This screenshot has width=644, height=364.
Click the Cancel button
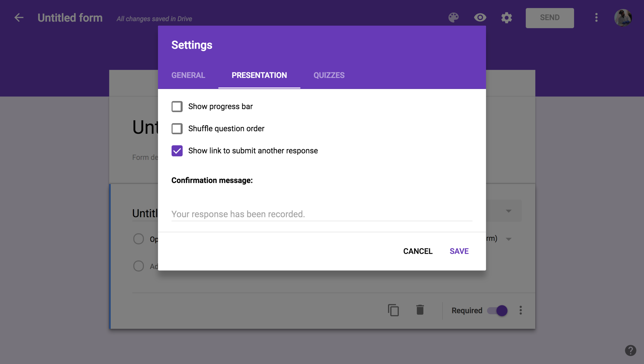pyautogui.click(x=418, y=251)
